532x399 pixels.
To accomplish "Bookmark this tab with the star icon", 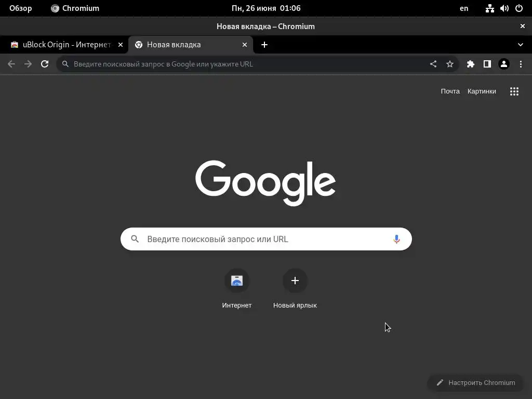I will pos(450,64).
